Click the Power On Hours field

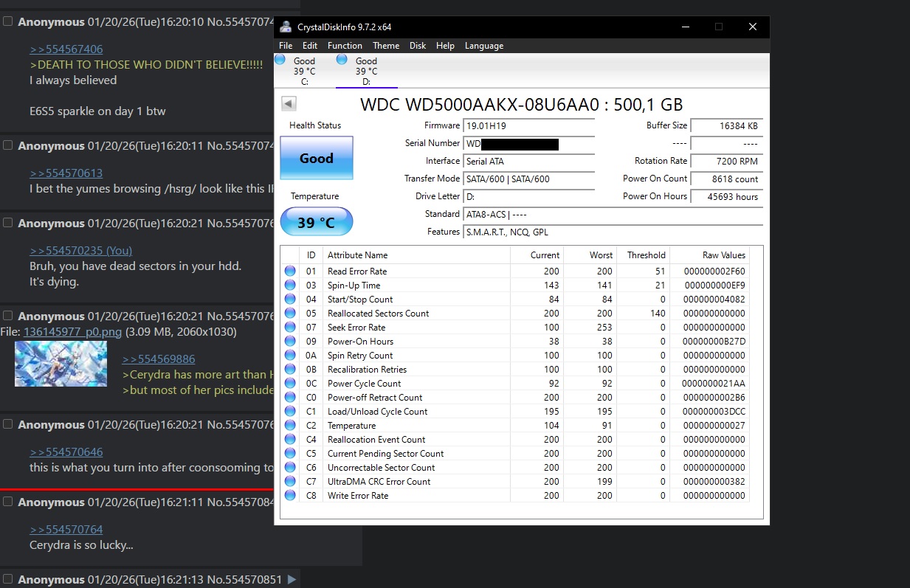tap(726, 197)
